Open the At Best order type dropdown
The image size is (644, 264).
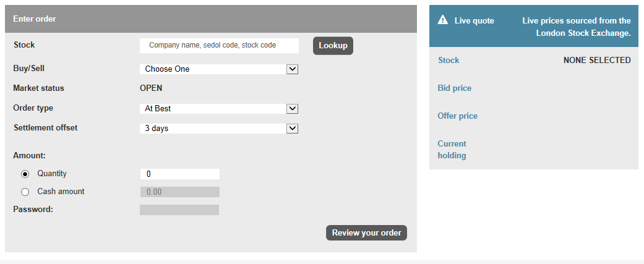coord(219,109)
